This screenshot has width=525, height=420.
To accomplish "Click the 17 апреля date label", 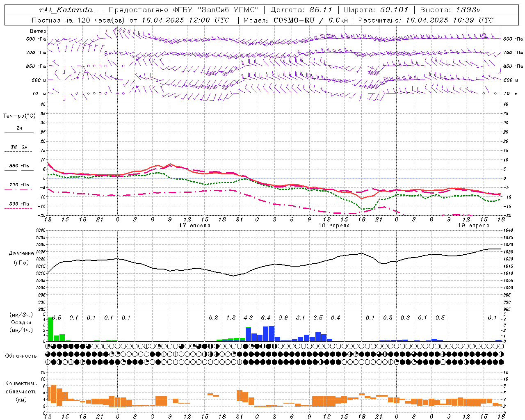I will coord(194,226).
